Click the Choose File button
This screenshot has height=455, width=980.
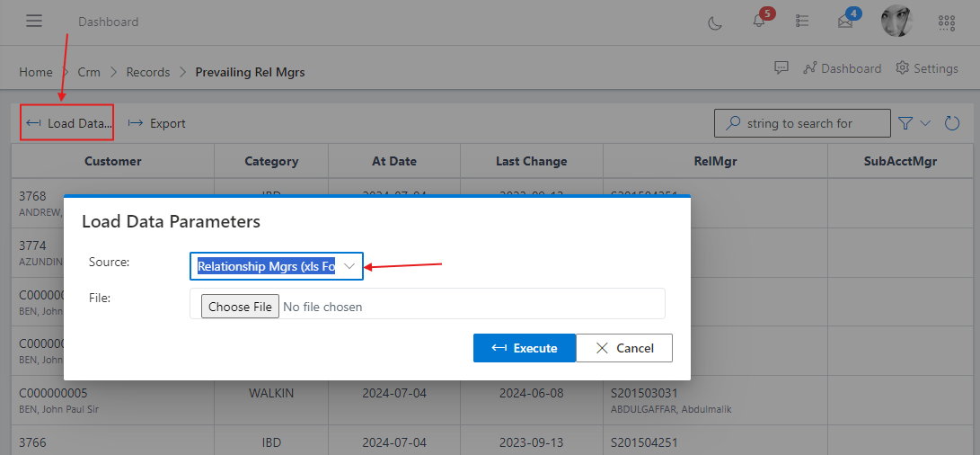(240, 307)
